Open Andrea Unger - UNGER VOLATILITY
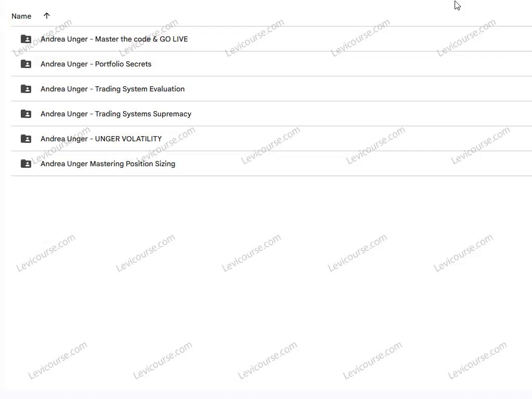532x399 pixels. (101, 139)
